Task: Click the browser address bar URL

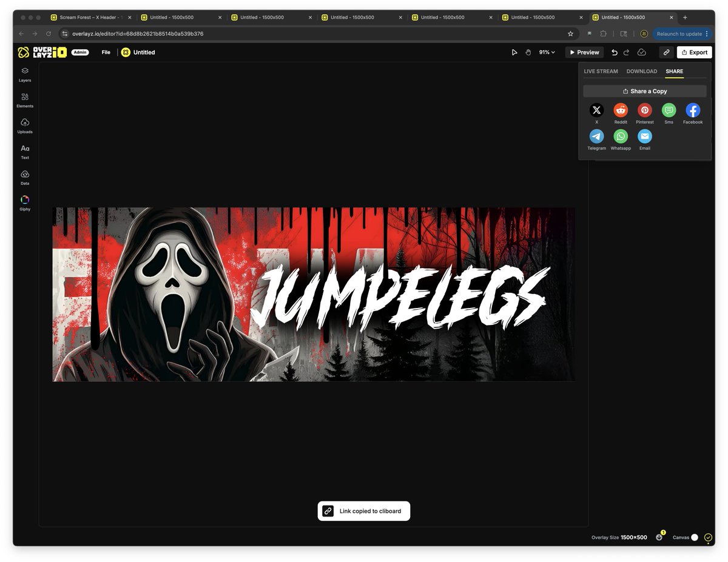Action: pyautogui.click(x=138, y=34)
